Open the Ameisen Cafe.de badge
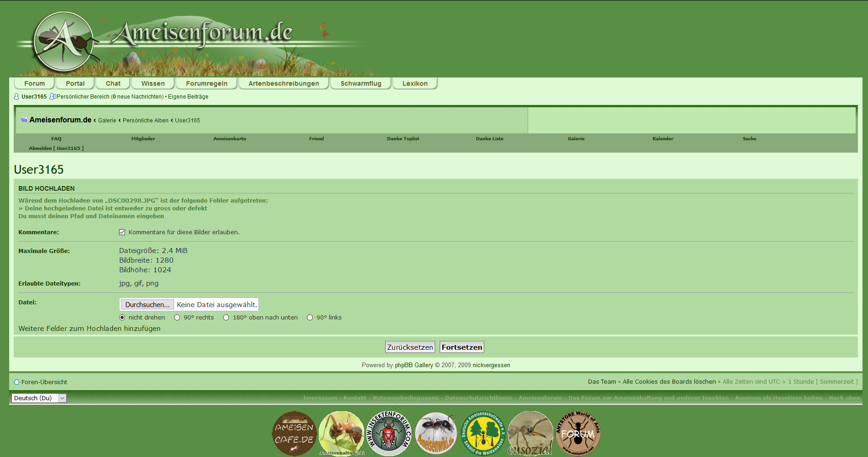Image resolution: width=868 pixels, height=457 pixels. (x=294, y=433)
